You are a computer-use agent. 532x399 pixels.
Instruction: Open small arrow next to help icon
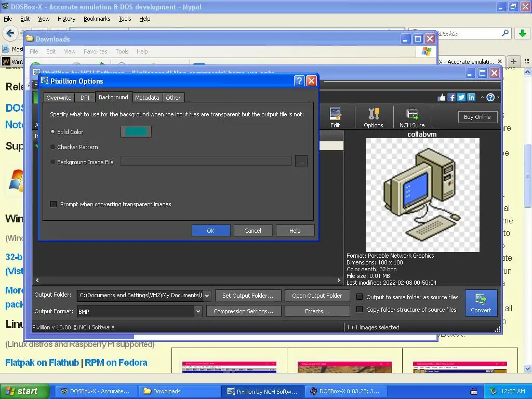(498, 98)
